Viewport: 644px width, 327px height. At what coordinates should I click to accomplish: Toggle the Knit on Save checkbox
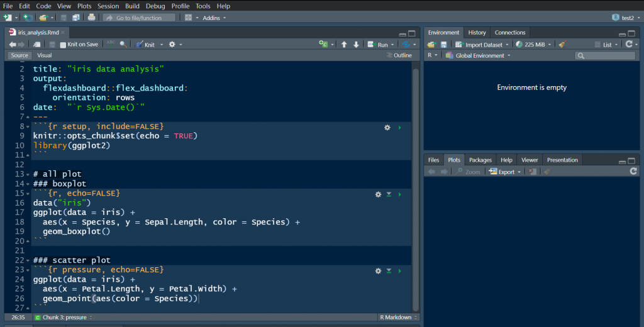tap(63, 45)
